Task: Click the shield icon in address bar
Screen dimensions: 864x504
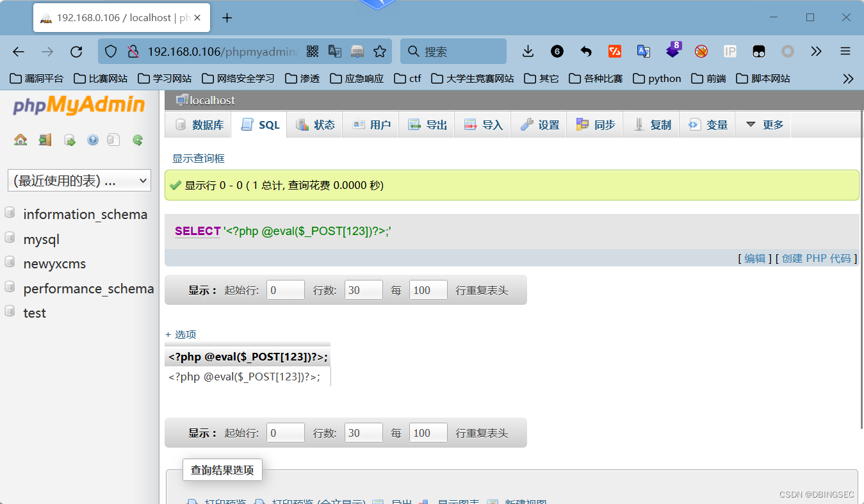Action: 111,52
